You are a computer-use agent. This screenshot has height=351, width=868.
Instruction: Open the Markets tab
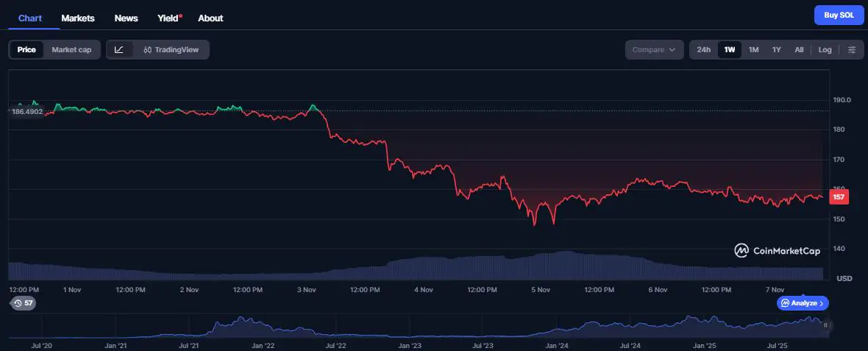(x=78, y=18)
